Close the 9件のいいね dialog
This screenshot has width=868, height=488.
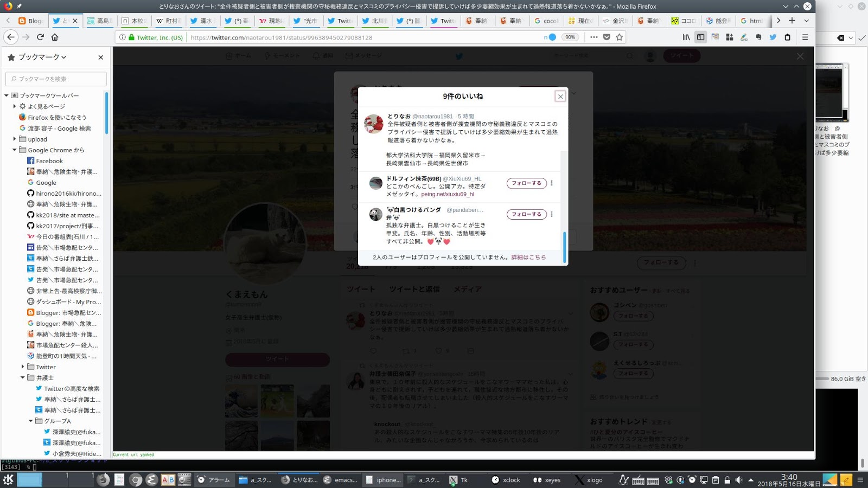[560, 97]
